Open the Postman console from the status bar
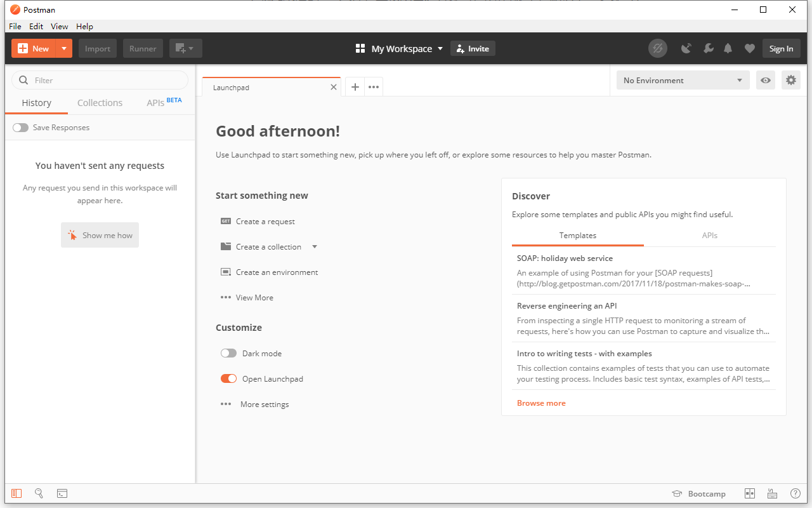 62,493
